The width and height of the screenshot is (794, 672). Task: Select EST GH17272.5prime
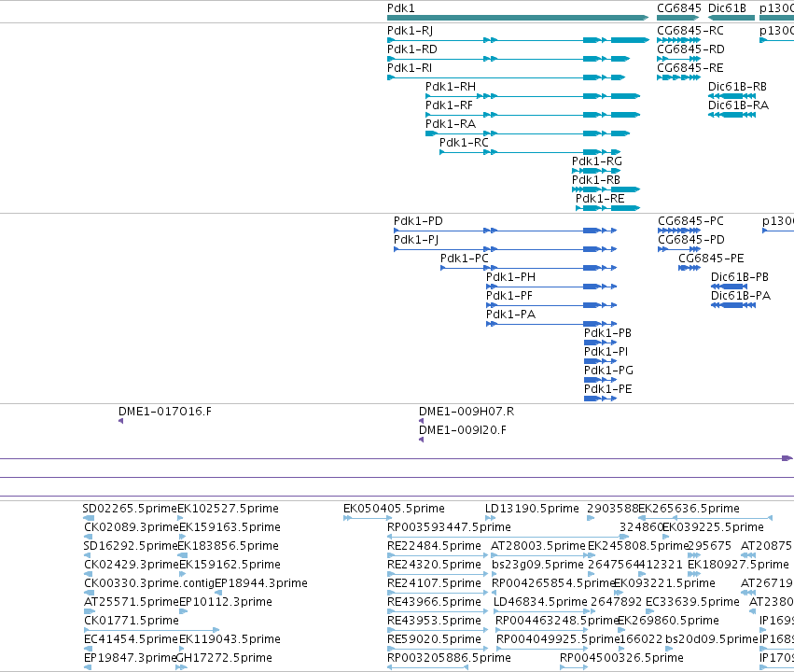(181, 667)
